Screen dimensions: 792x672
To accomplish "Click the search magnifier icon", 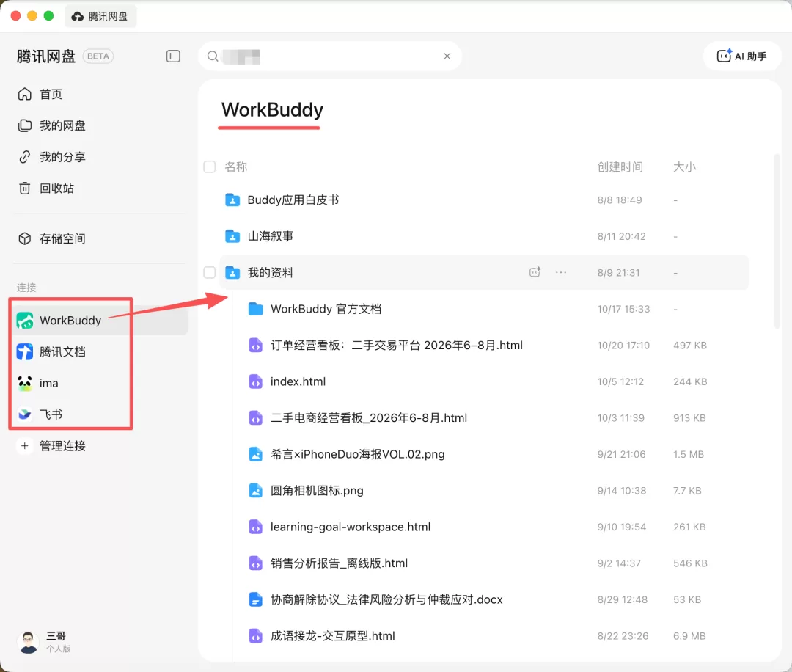I will [213, 56].
